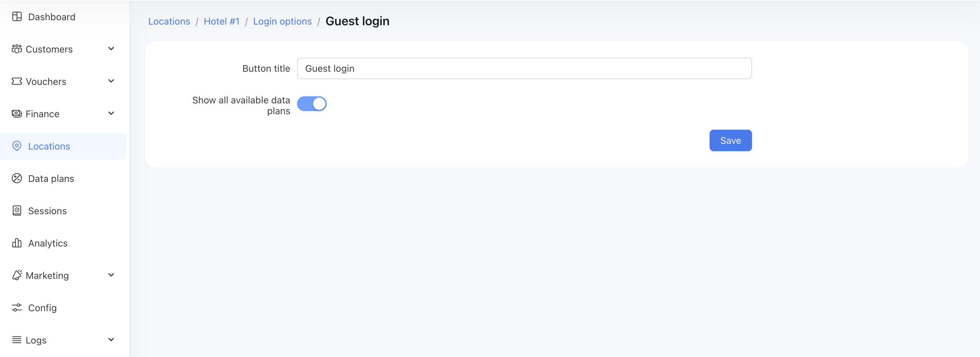The image size is (980, 357).
Task: Click the Customers people icon
Action: (x=17, y=49)
